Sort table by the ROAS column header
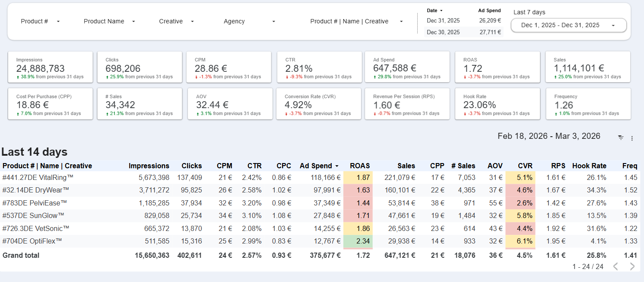Viewport: 644px width, 282px height. point(359,166)
